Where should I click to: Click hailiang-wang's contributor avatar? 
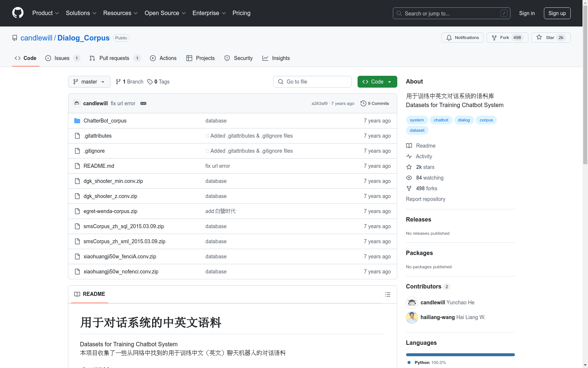pyautogui.click(x=412, y=317)
